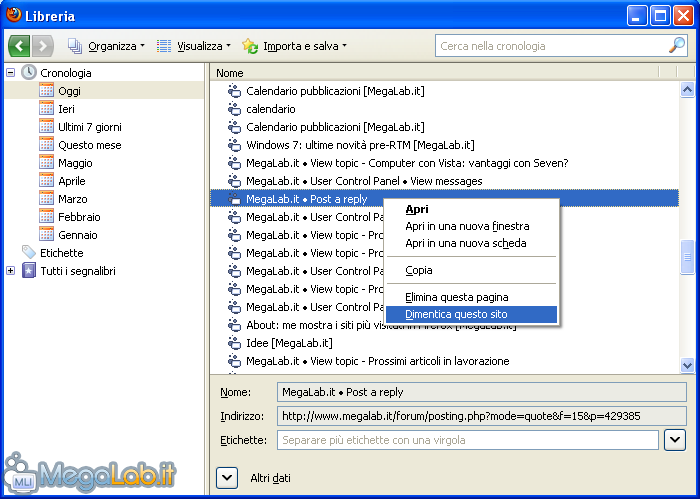Click the Febbraio calendar icon

point(46,216)
